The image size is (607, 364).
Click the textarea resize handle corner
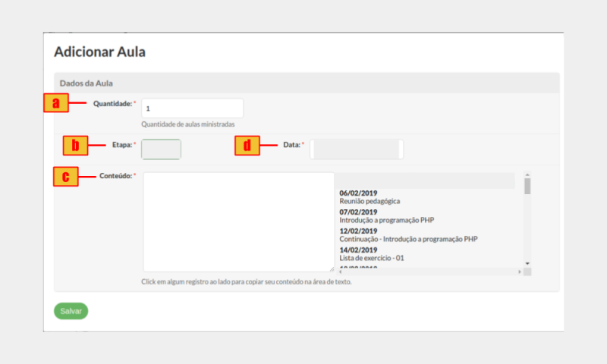tap(332, 269)
